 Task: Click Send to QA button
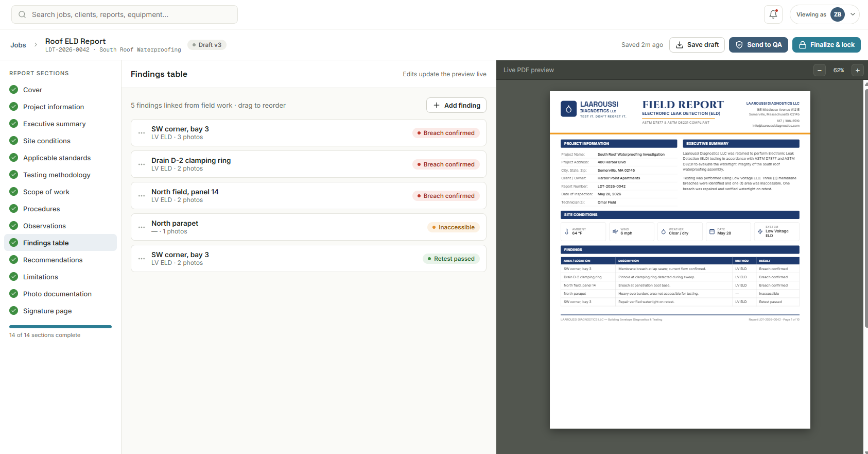coord(758,45)
